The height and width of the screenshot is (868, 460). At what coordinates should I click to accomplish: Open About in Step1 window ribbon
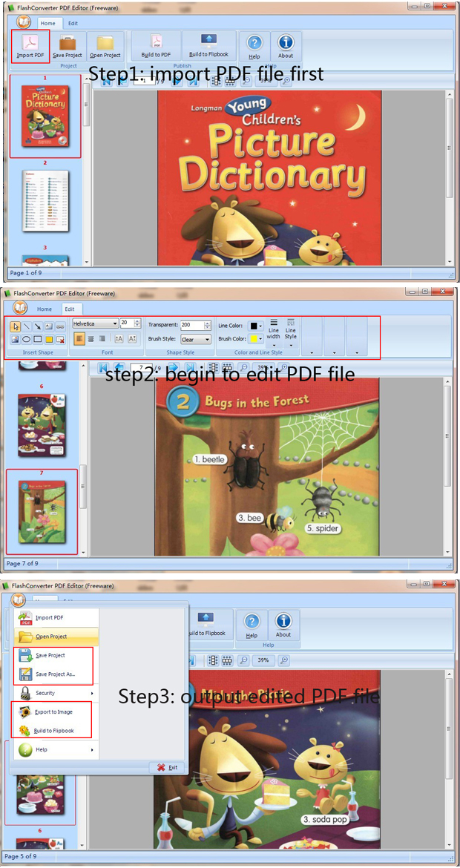coord(286,46)
